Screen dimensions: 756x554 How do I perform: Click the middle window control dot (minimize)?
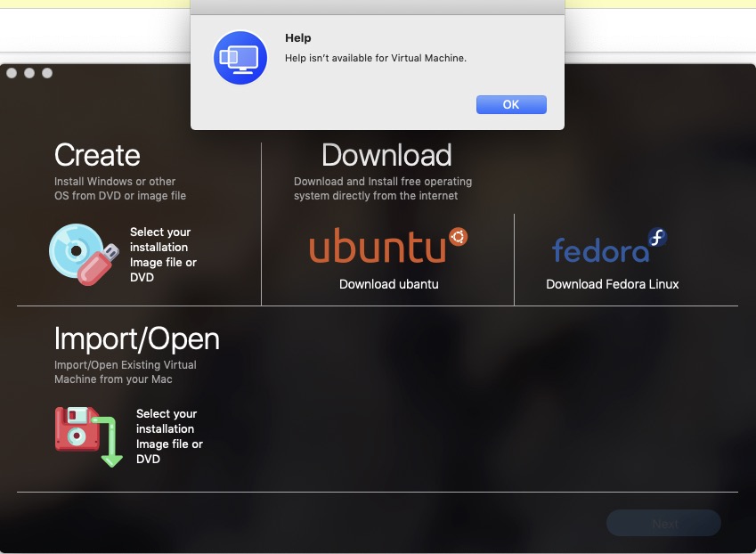[x=29, y=73]
